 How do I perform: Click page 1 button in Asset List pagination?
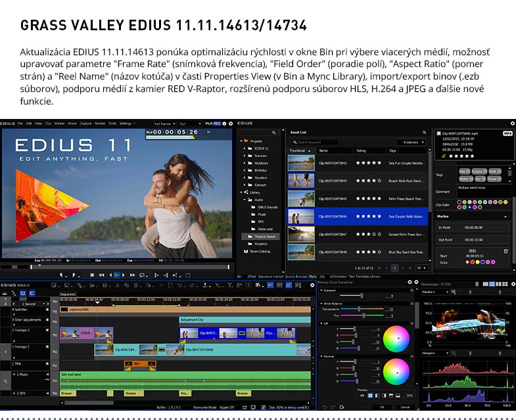coord(394,268)
